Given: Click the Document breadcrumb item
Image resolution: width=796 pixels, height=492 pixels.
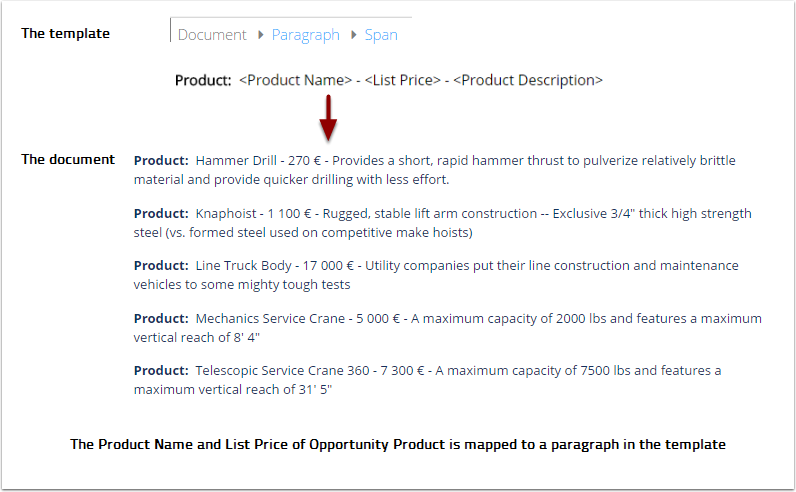Looking at the screenshot, I should 212,35.
